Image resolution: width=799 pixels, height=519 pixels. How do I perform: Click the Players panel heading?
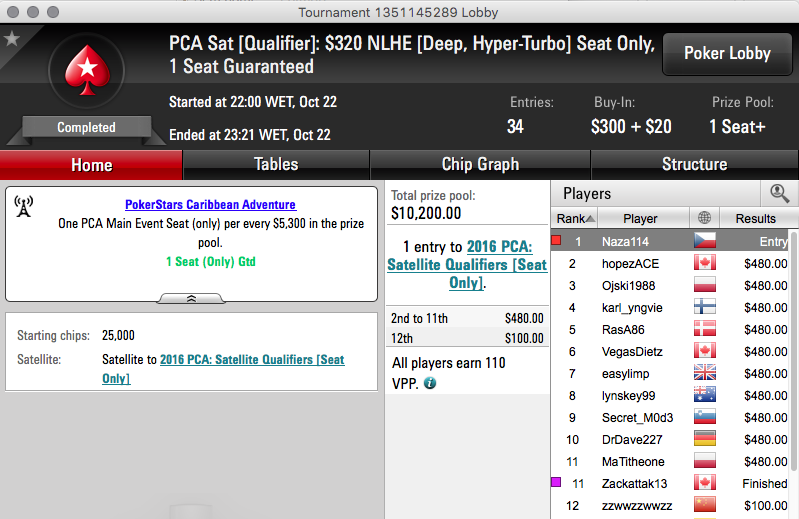coord(587,194)
